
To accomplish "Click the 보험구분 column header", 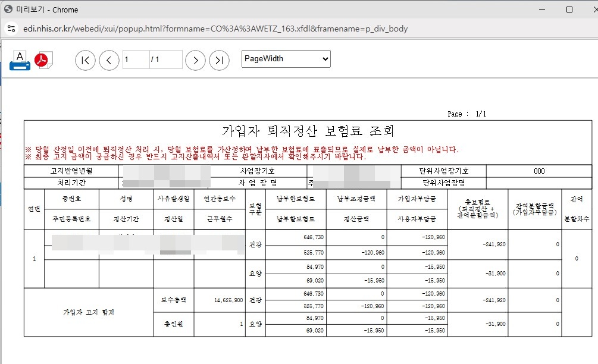I will click(x=255, y=209).
